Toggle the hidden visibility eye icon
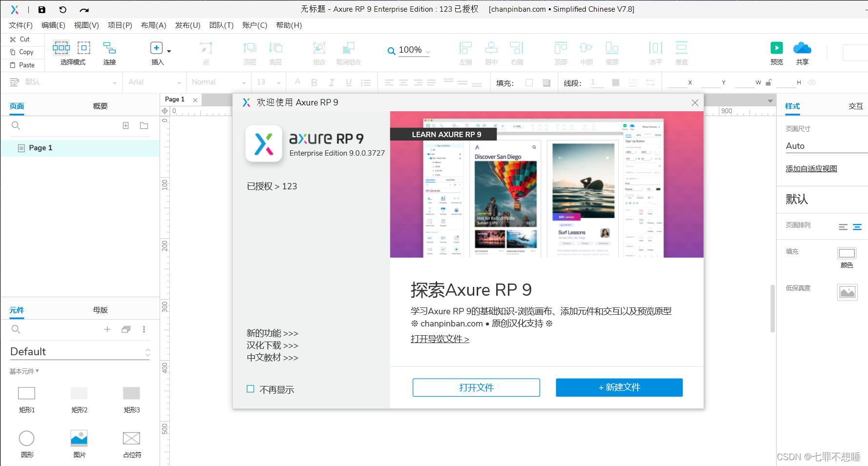 812,82
